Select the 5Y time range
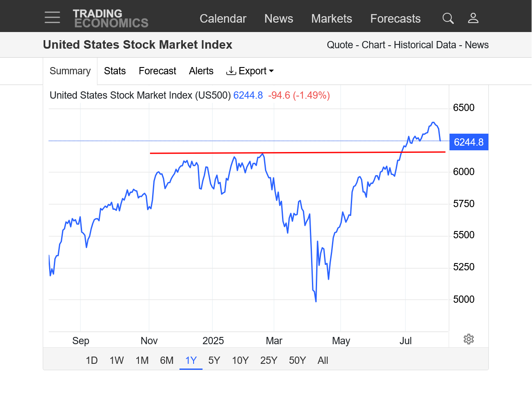The height and width of the screenshot is (395, 532). click(x=214, y=361)
